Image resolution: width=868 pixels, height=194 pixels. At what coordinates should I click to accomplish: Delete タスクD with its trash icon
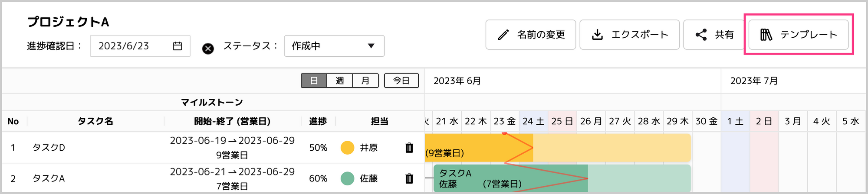point(409,148)
